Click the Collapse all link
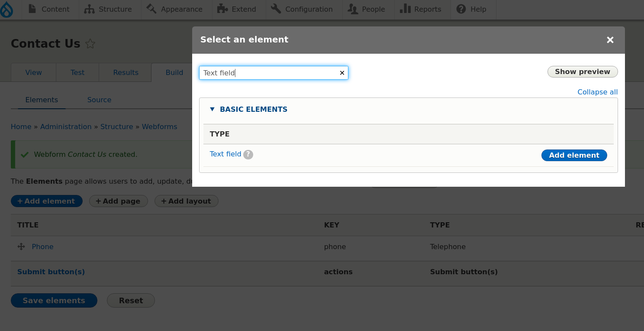 coord(597,92)
